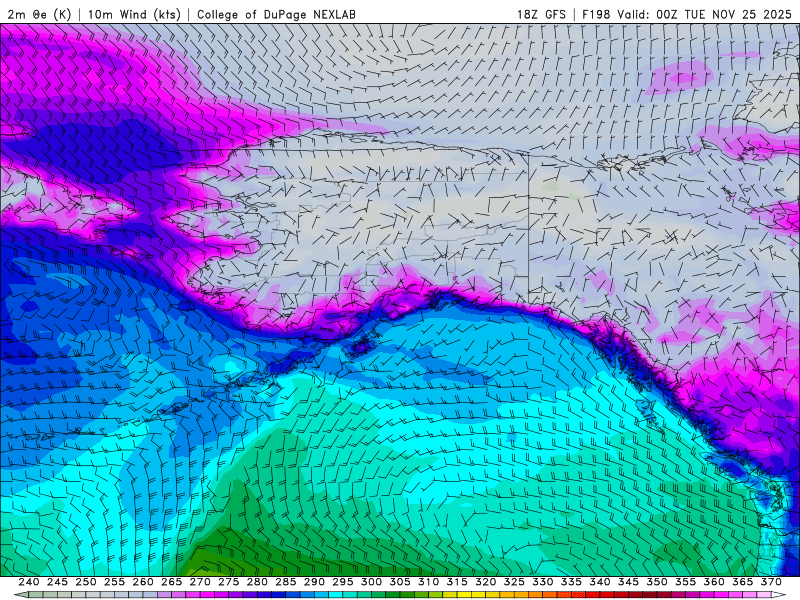Select the 320 colorbar scale label

coord(486,582)
